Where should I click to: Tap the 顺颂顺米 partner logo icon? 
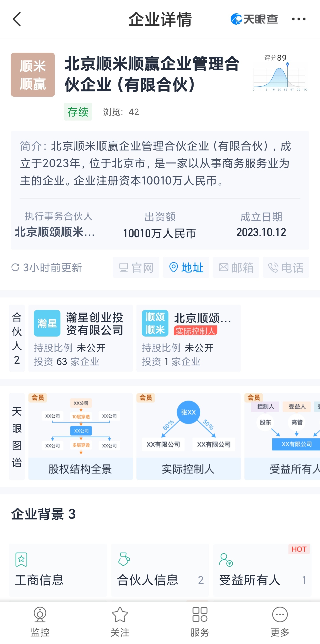pyautogui.click(x=155, y=323)
